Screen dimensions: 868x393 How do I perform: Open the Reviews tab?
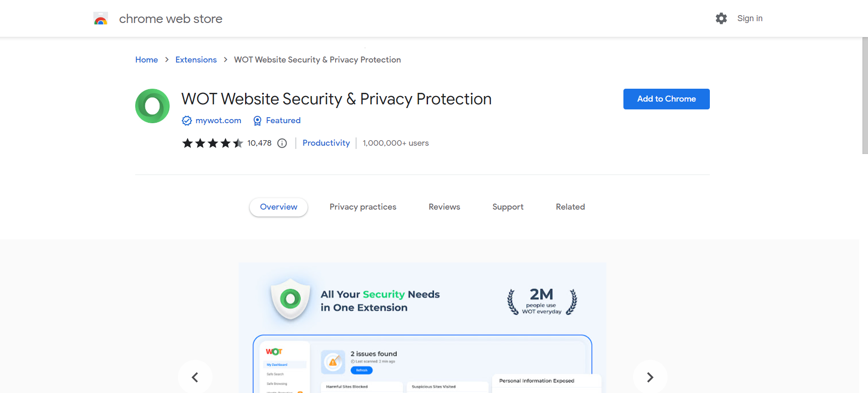click(444, 207)
